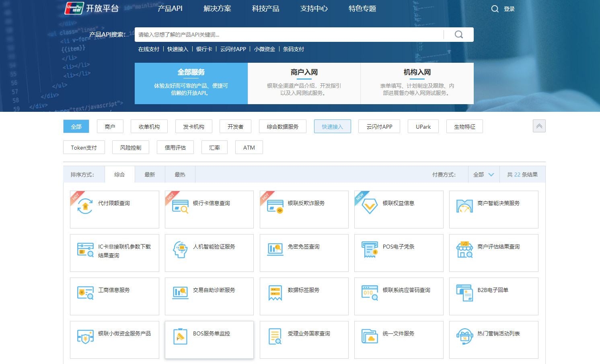Click the collapse filter arrow icon

(539, 126)
